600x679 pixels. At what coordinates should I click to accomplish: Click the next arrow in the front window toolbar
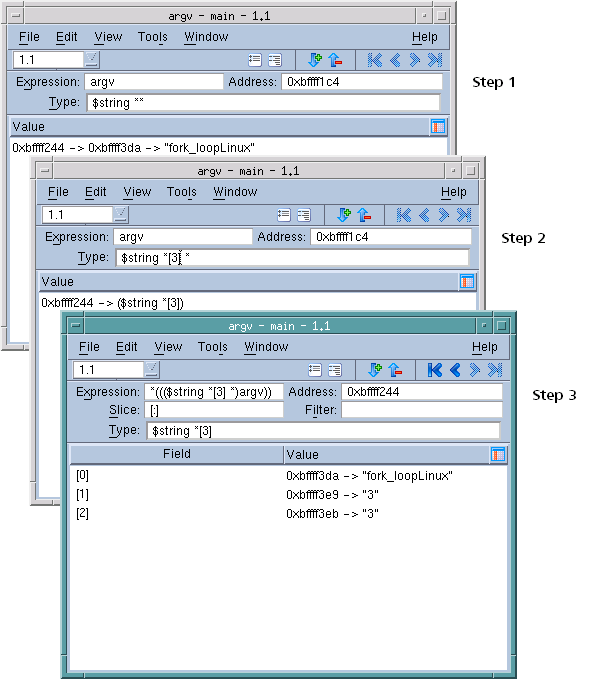(474, 370)
